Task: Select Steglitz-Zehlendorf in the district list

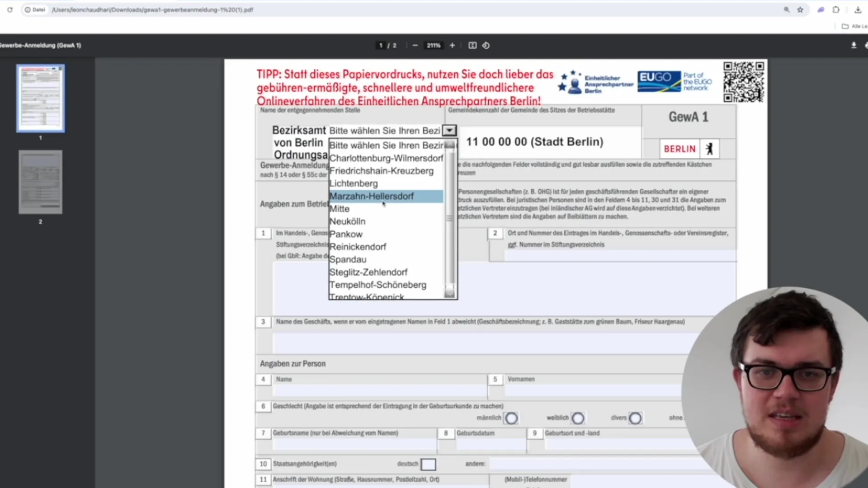Action: (368, 272)
